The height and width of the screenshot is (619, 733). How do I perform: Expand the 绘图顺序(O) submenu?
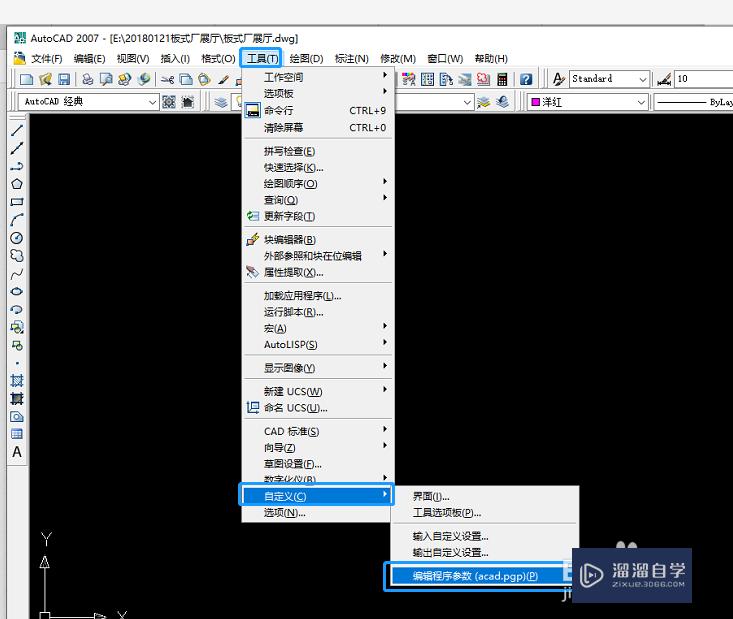point(318,184)
